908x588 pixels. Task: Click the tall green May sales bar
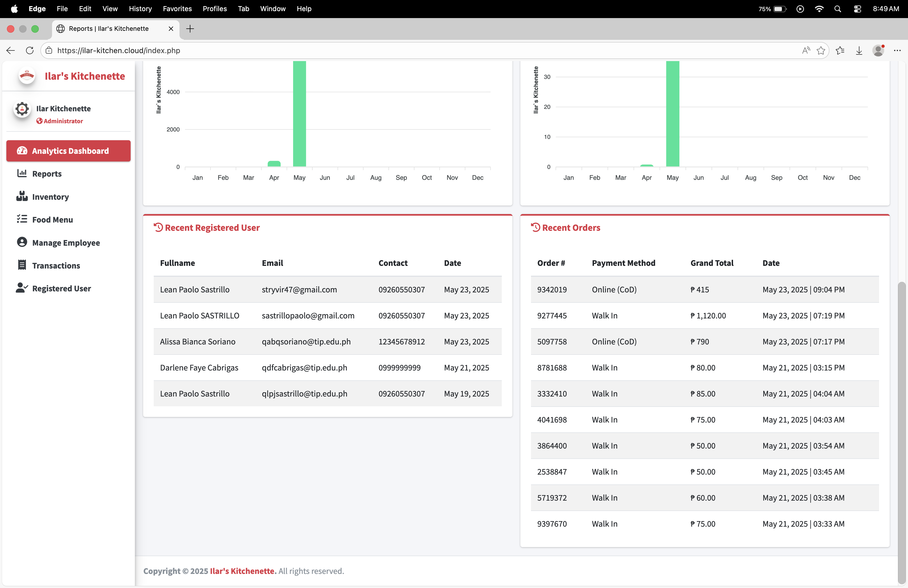point(299,114)
